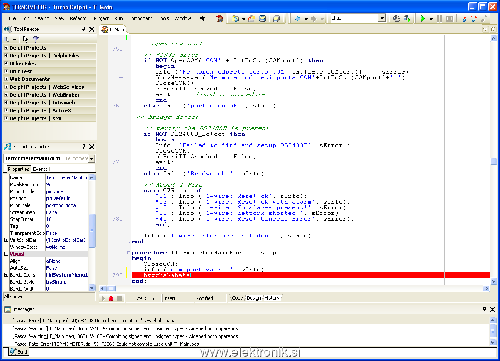Navigate forward with the forward arrow icon

(x=313, y=19)
